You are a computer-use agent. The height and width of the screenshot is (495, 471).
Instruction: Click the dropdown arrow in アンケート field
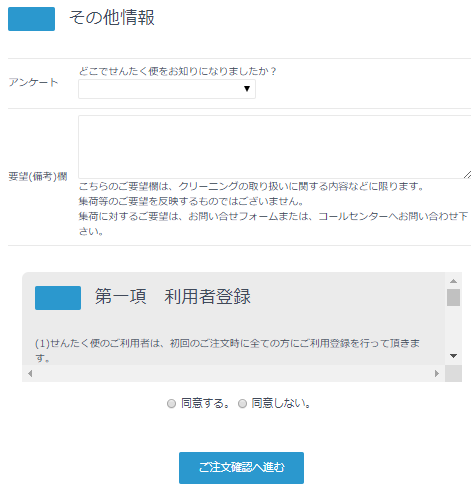[x=247, y=89]
